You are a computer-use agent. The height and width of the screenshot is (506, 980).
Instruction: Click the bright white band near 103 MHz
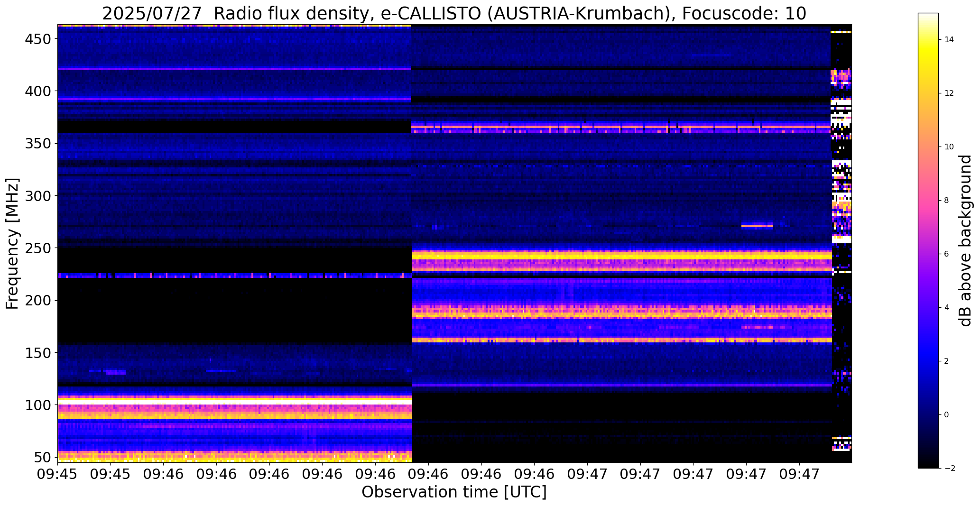pyautogui.click(x=235, y=401)
